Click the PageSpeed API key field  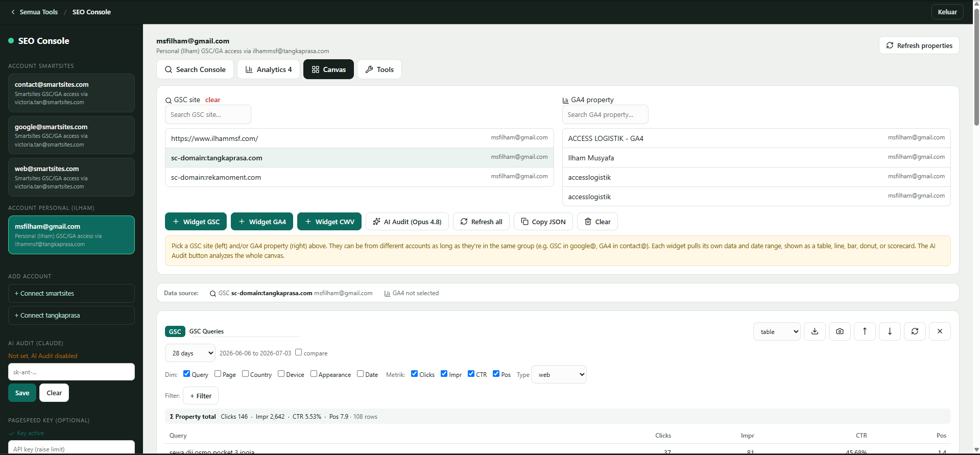[71, 447]
